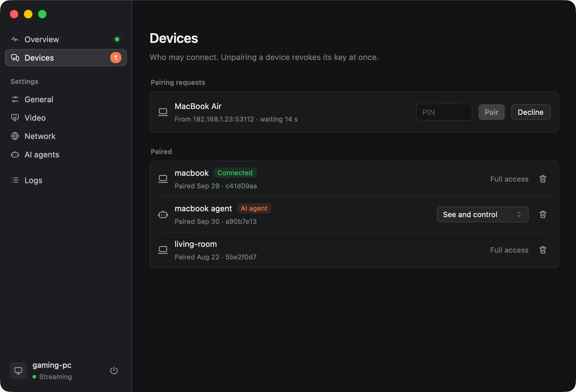576x392 pixels.
Task: Click the gaming-pc host name
Action: coord(52,365)
